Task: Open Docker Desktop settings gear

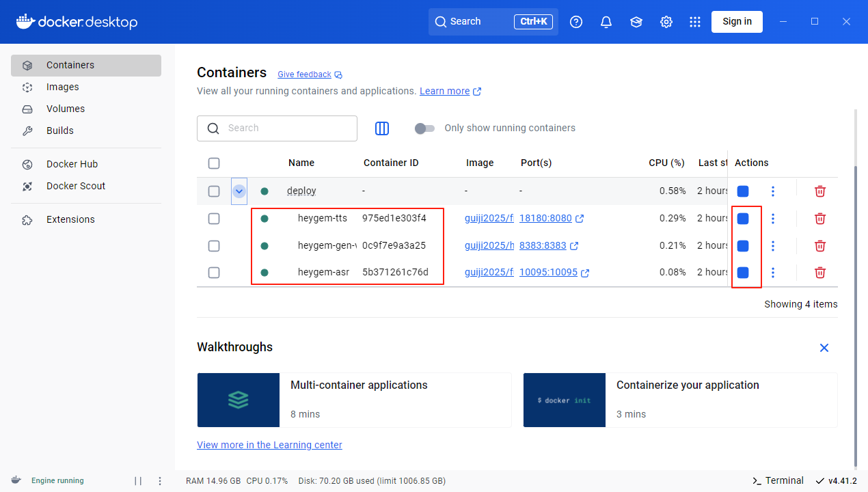Action: click(x=666, y=21)
